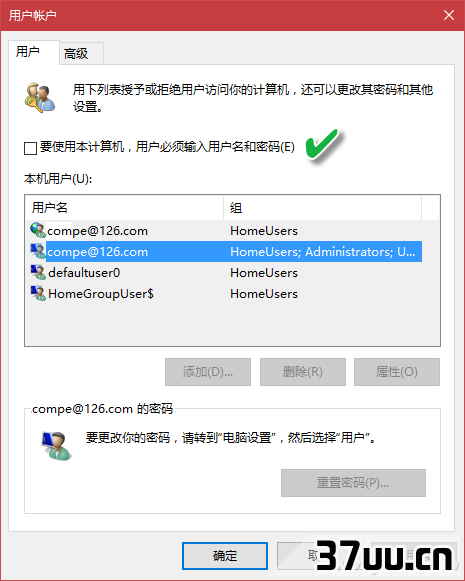
Task: Click the users-with-key icon beside the description
Action: click(x=40, y=97)
